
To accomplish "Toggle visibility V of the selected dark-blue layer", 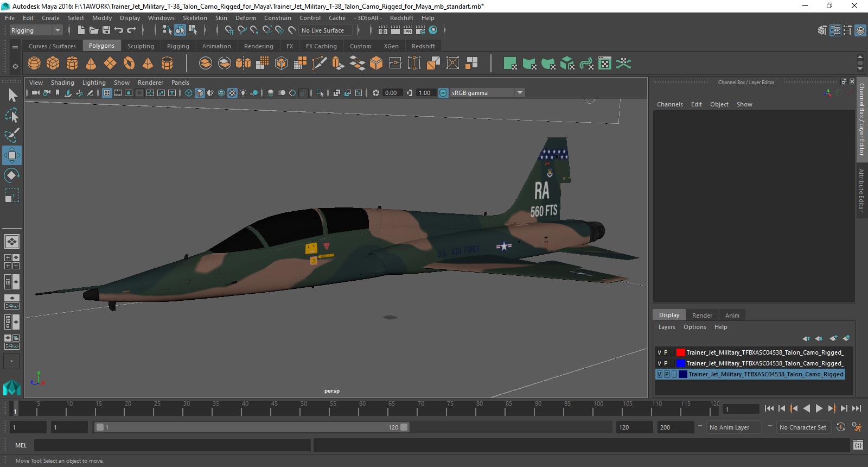I will tap(660, 374).
